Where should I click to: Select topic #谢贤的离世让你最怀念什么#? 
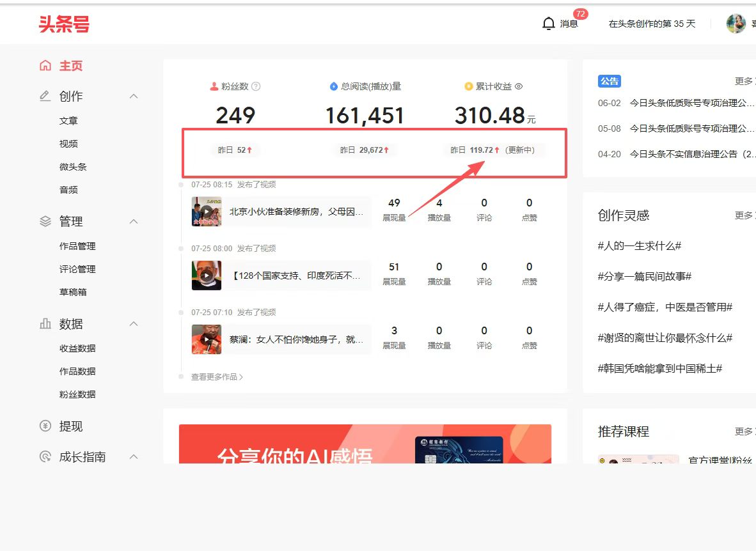click(665, 338)
